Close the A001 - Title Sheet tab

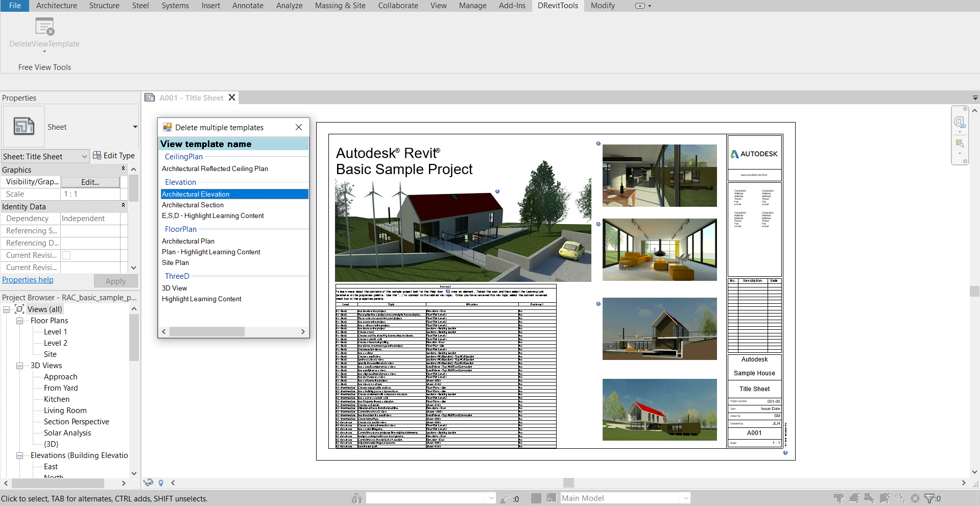tap(232, 98)
